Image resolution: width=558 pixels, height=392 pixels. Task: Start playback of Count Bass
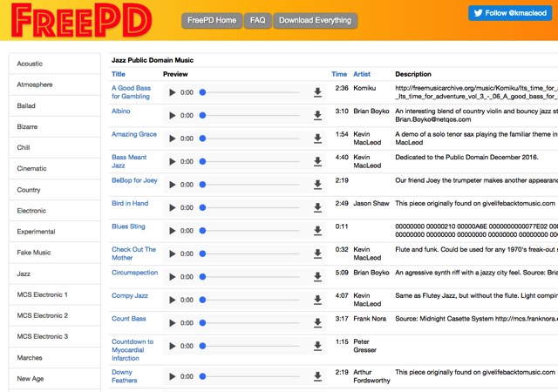click(x=173, y=323)
